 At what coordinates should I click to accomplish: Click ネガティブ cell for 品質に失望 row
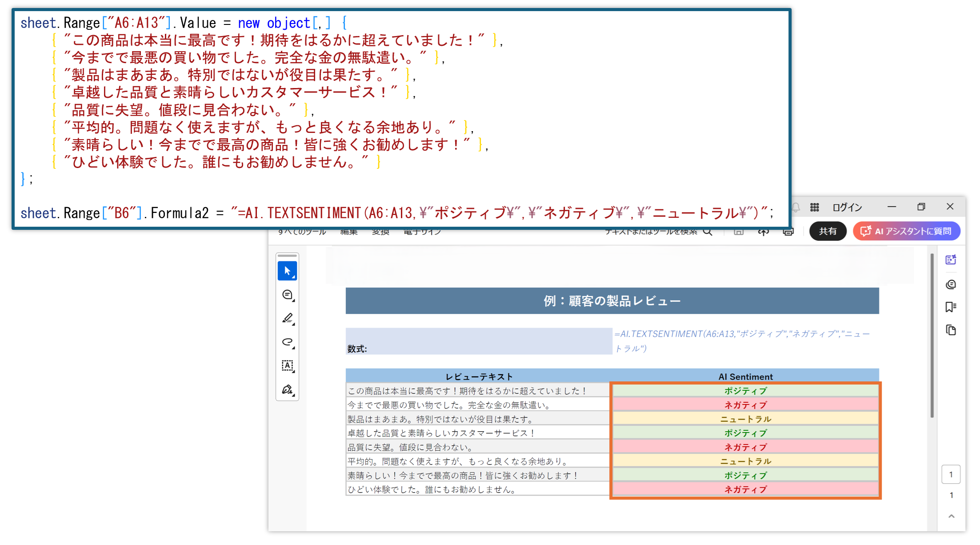tap(745, 447)
